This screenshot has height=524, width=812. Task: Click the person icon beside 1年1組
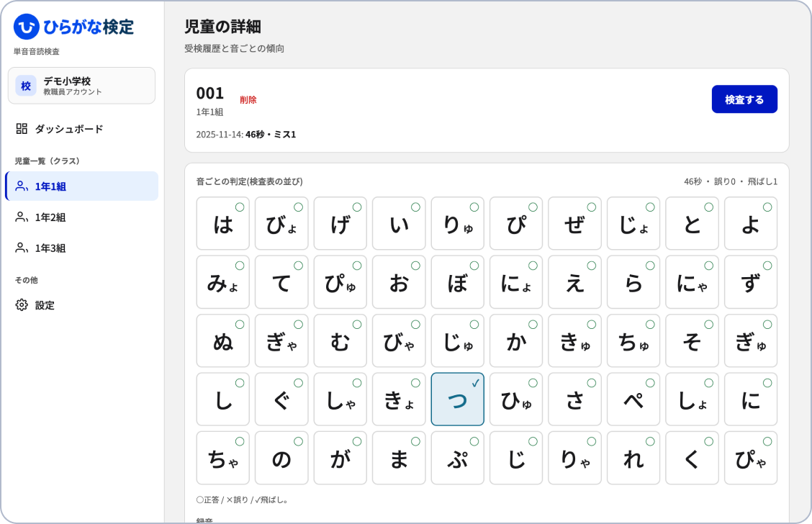pyautogui.click(x=22, y=186)
